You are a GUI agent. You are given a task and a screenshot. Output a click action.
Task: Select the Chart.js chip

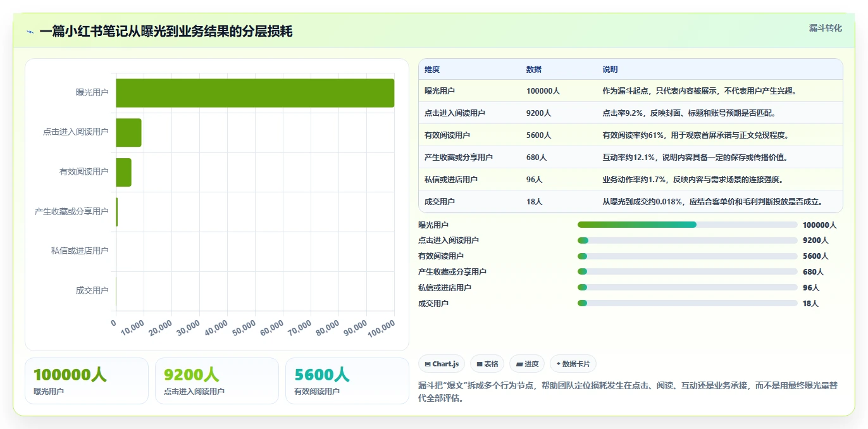(442, 364)
